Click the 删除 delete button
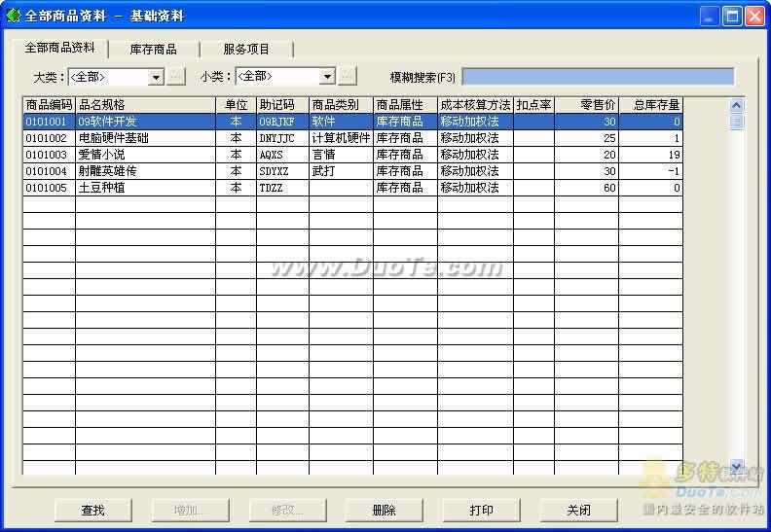This screenshot has width=771, height=532. pyautogui.click(x=384, y=510)
